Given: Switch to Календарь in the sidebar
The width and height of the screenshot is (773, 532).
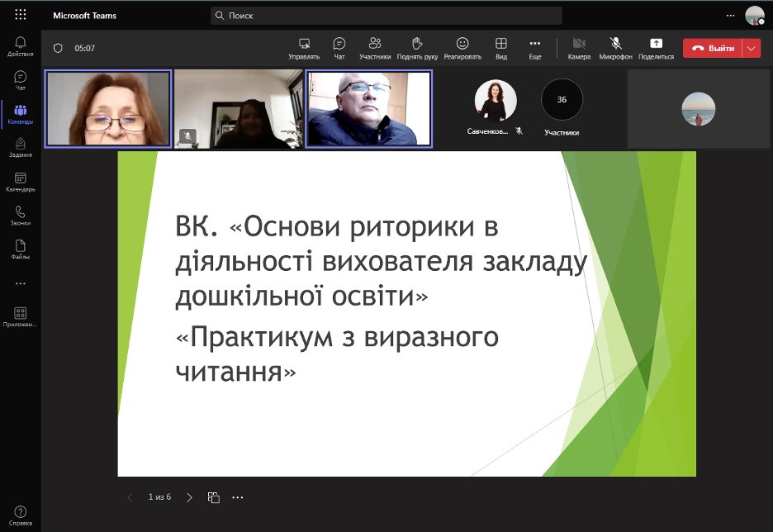Looking at the screenshot, I should pos(21,182).
